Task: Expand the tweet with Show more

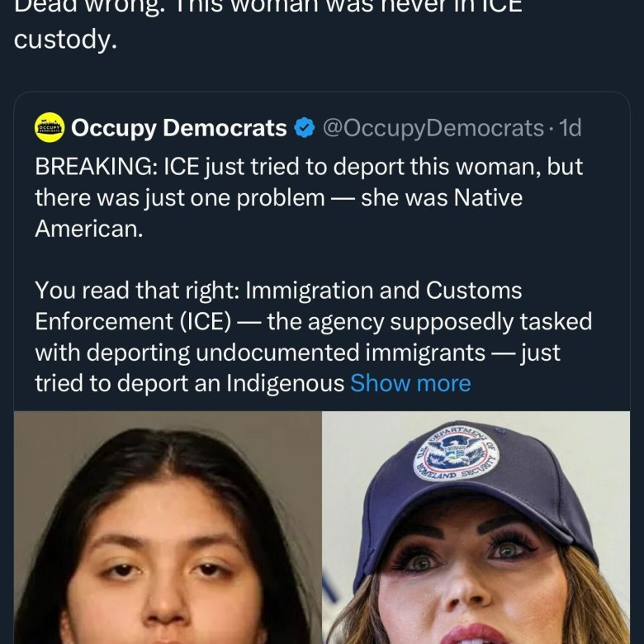Action: click(410, 383)
